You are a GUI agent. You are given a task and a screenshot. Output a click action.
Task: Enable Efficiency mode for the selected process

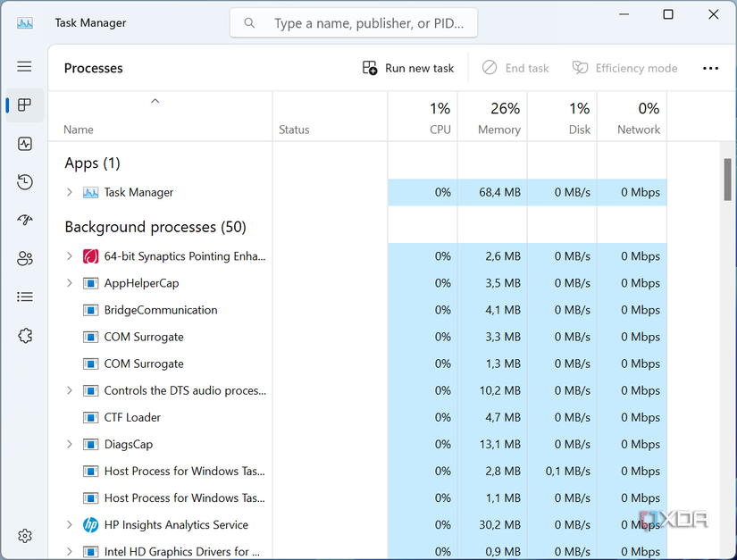point(624,67)
